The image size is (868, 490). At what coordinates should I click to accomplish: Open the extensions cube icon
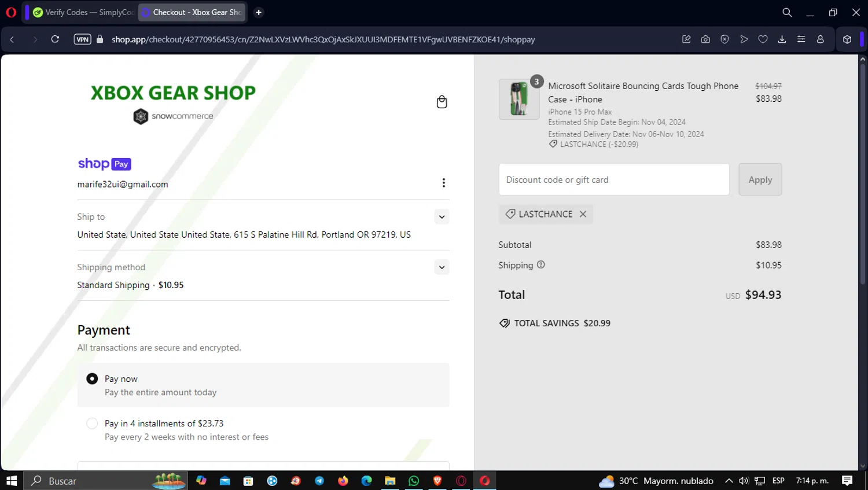(x=847, y=39)
